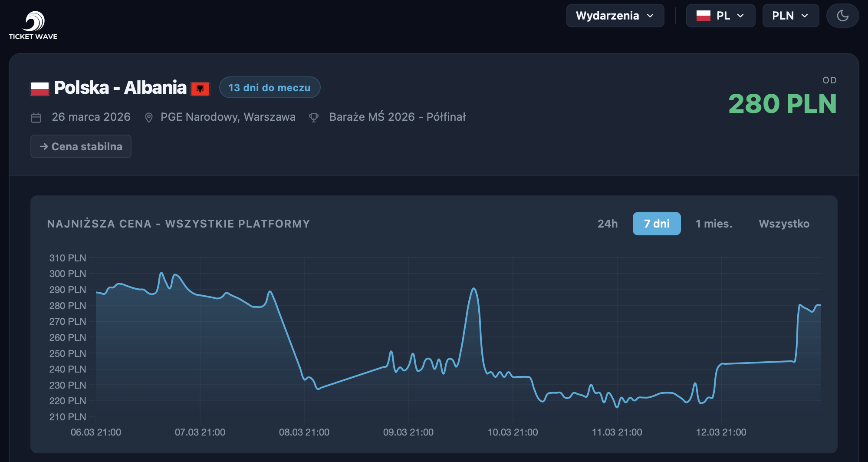Open the PLN currency dropdown

790,16
